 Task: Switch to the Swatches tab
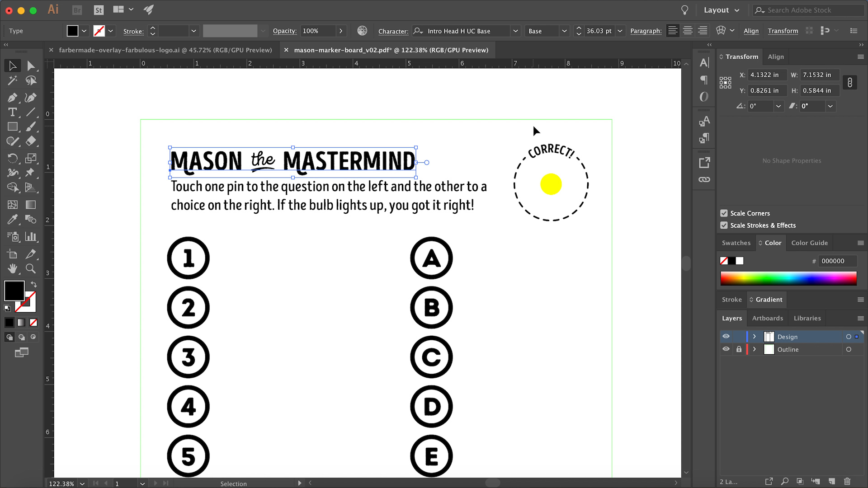pos(736,243)
